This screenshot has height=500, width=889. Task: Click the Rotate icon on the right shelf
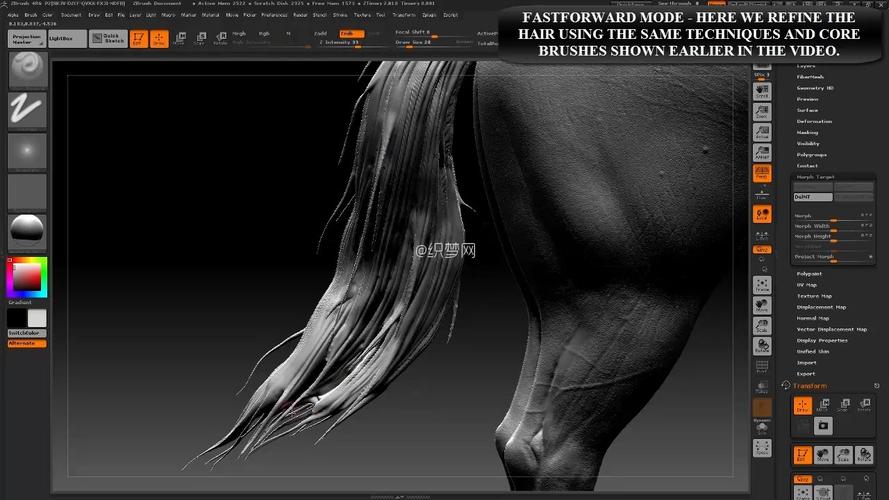coord(762,346)
